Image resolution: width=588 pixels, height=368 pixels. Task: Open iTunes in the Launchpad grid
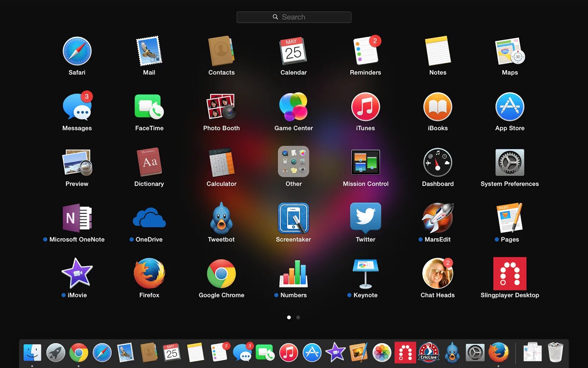[366, 107]
